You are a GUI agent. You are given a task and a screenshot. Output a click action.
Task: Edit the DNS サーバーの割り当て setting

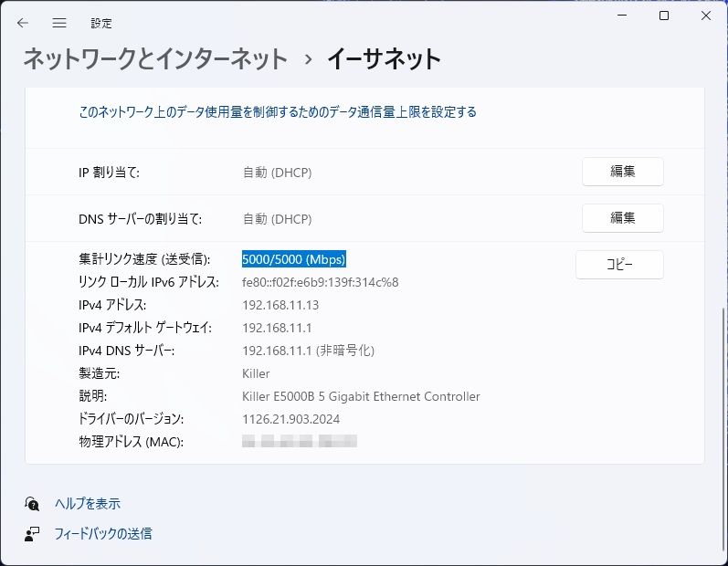(622, 218)
